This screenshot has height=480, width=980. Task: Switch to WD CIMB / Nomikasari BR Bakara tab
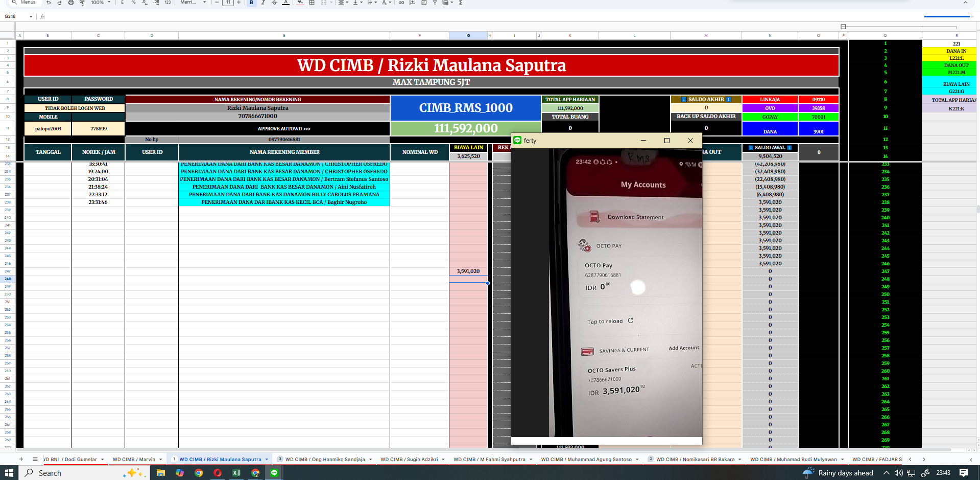click(695, 460)
